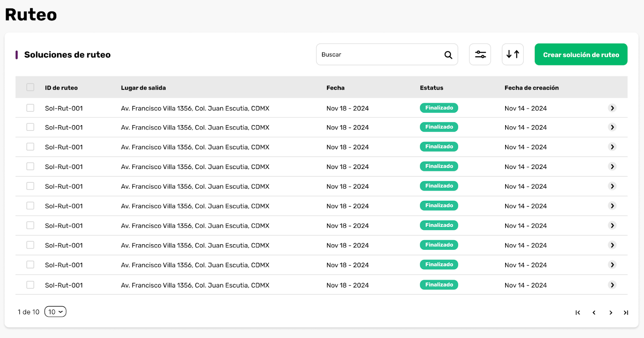
Task: Click the Lugar de salida column header
Action: point(143,88)
